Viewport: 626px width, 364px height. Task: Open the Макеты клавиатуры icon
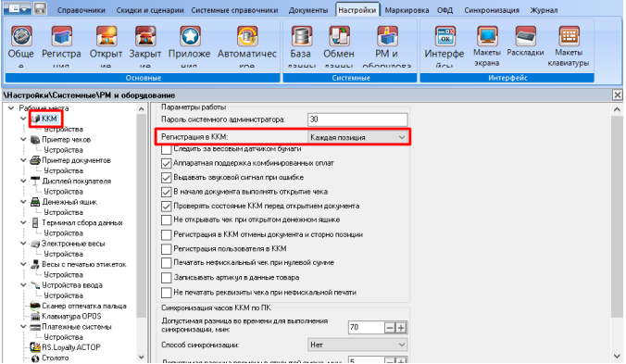569,36
